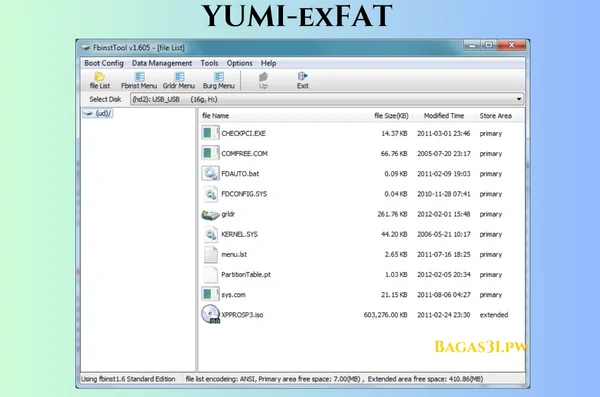The width and height of the screenshot is (600, 397).
Task: Click the sys.com file icon
Action: tap(210, 295)
